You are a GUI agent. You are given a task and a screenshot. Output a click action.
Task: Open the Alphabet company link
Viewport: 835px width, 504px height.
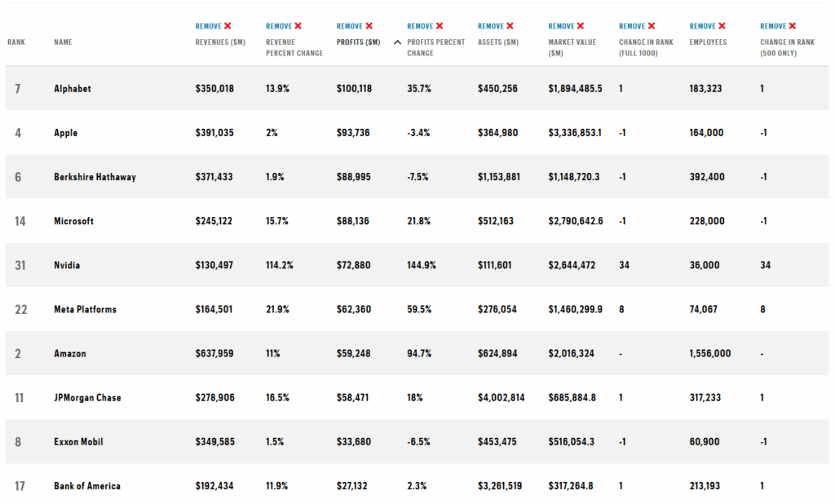click(x=73, y=89)
